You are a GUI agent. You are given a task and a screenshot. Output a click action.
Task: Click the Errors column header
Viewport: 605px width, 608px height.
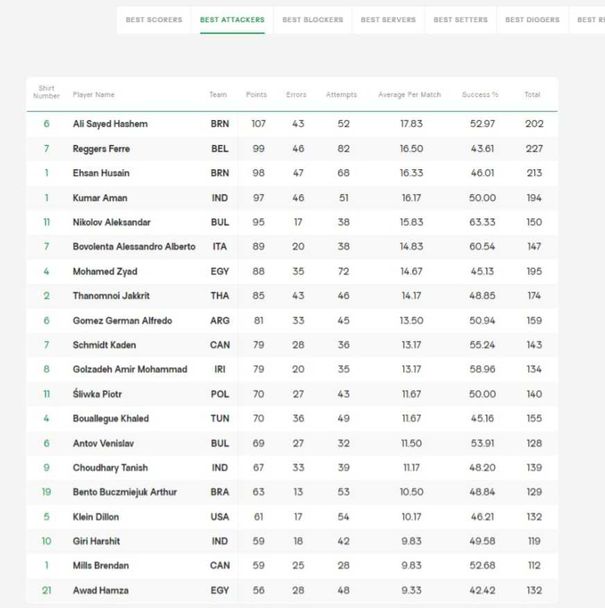coord(296,95)
